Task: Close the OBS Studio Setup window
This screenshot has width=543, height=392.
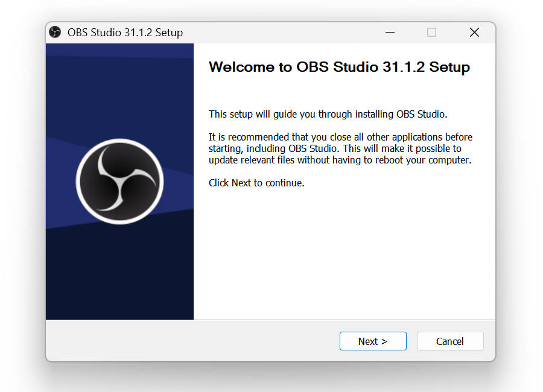Action: click(x=474, y=32)
